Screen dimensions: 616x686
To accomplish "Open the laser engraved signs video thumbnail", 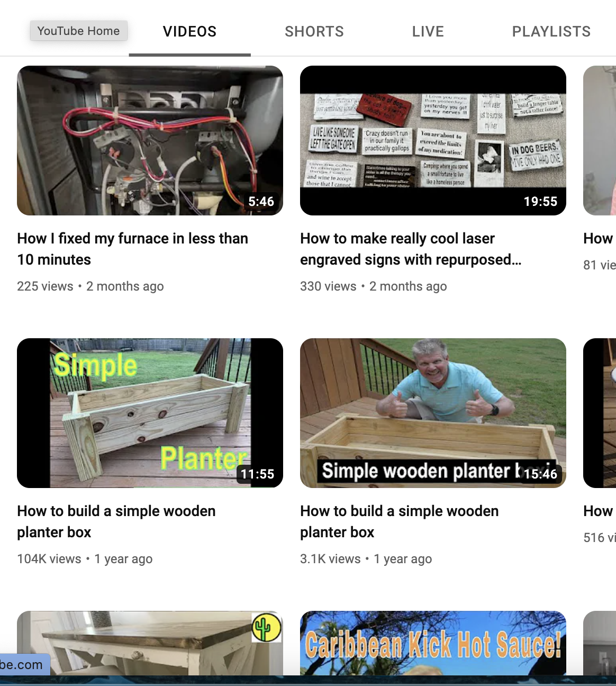I will (433, 140).
